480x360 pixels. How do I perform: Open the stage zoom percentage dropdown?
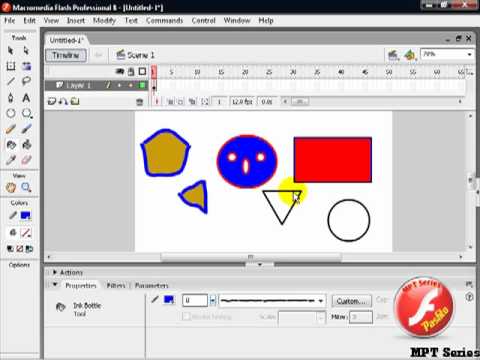coord(469,54)
